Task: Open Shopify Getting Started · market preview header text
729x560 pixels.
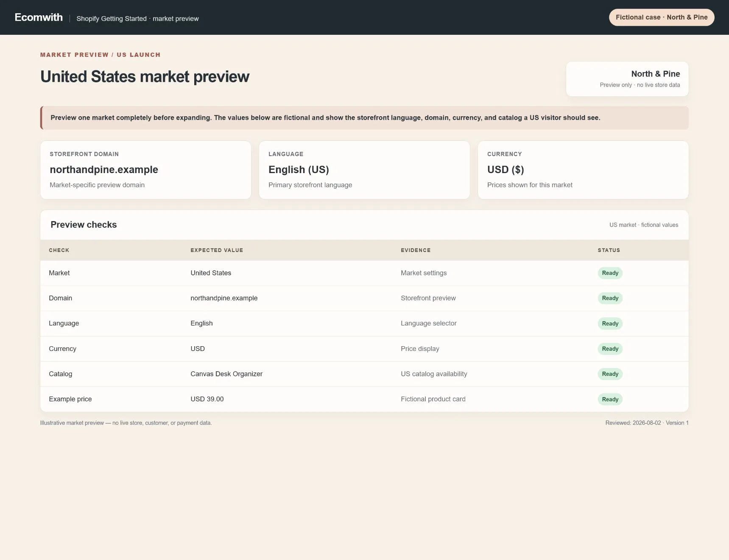Action: pos(137,19)
